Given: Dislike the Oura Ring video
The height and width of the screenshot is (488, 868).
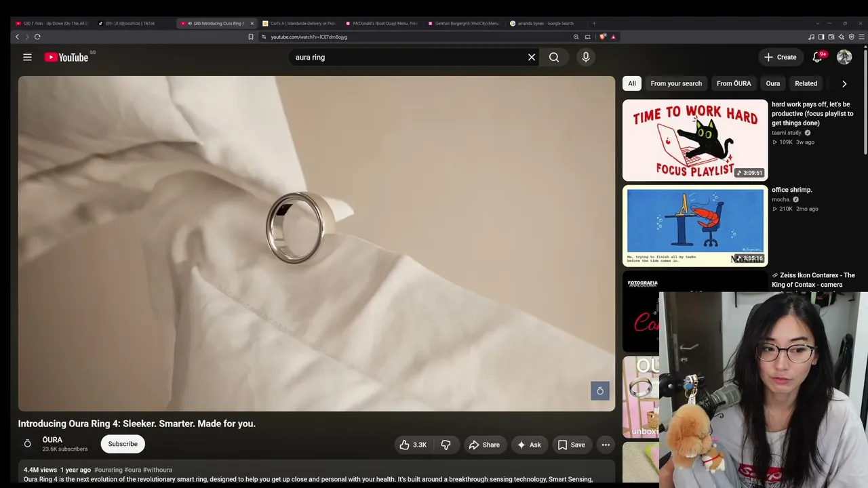Looking at the screenshot, I should [x=446, y=445].
